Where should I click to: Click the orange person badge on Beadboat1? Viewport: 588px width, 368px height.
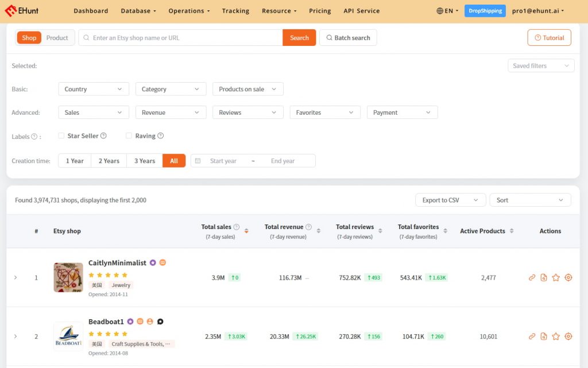tap(150, 321)
